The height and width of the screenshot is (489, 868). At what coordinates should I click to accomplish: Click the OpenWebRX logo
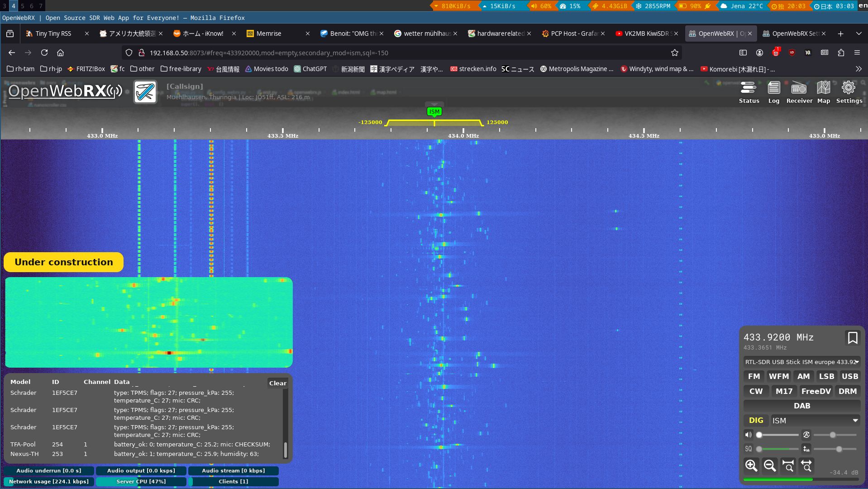[65, 91]
